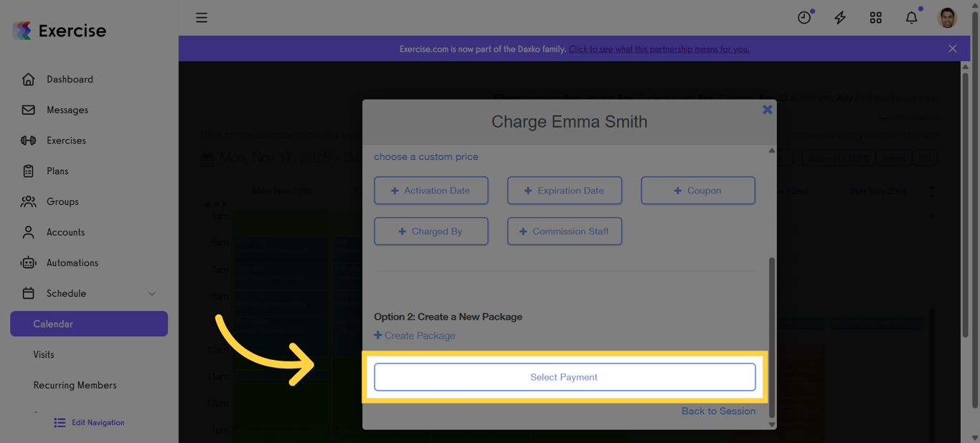The image size is (980, 443).
Task: Follow the Back to Session link
Action: pos(718,411)
